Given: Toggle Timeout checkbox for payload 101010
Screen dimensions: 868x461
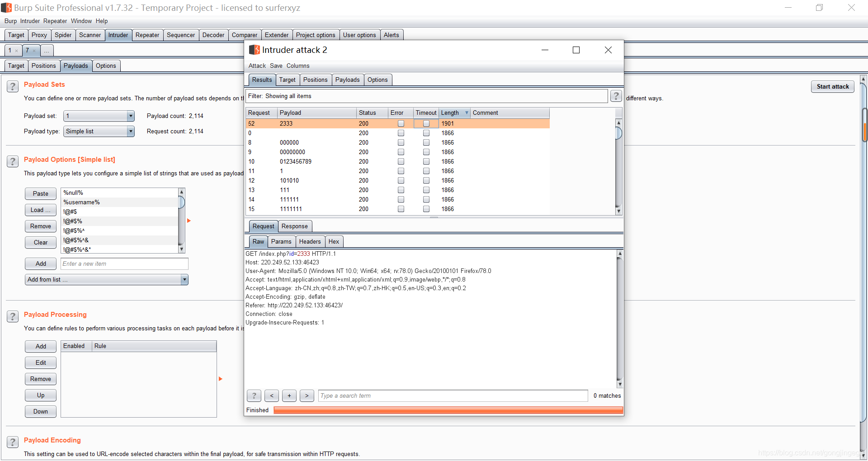Looking at the screenshot, I should (426, 180).
